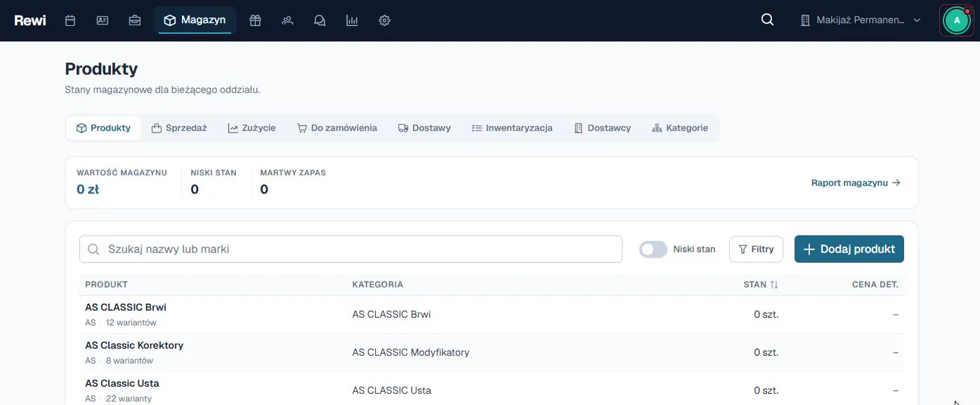Open the client card icon in navbar
Image resolution: width=980 pixels, height=405 pixels.
103,20
